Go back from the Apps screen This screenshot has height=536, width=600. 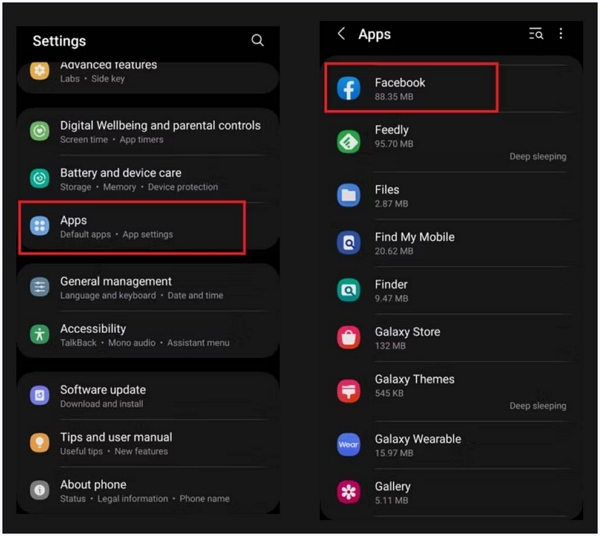click(341, 34)
